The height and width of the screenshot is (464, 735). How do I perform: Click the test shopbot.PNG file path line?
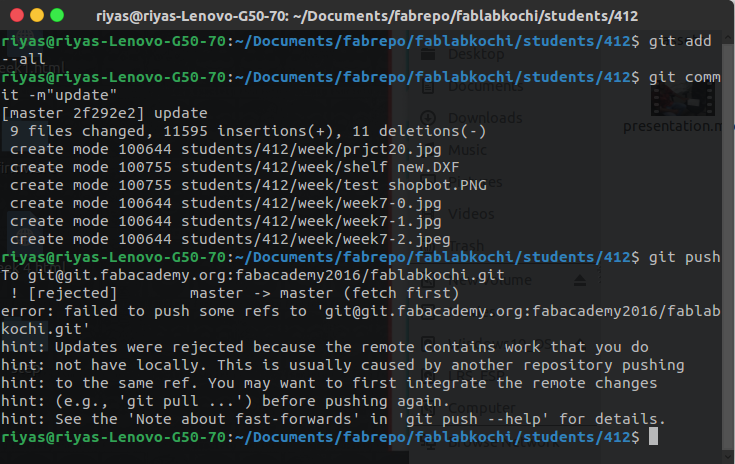pos(248,185)
